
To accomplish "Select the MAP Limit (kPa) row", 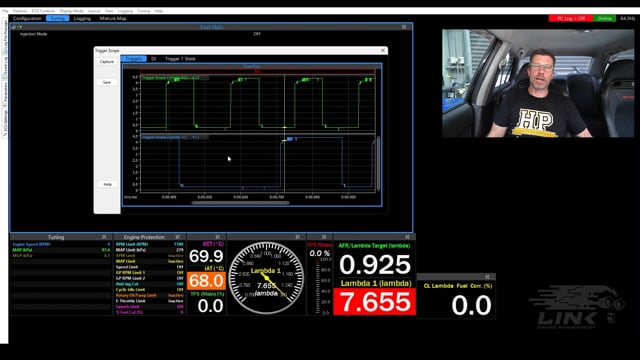I will [x=149, y=250].
